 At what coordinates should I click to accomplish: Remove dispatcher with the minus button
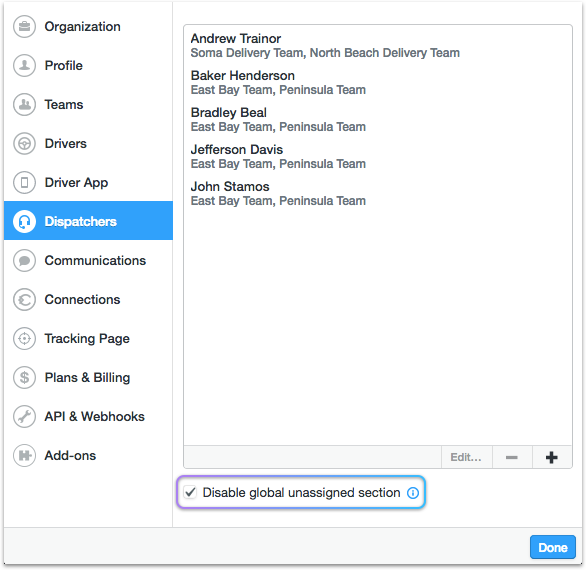pos(512,457)
